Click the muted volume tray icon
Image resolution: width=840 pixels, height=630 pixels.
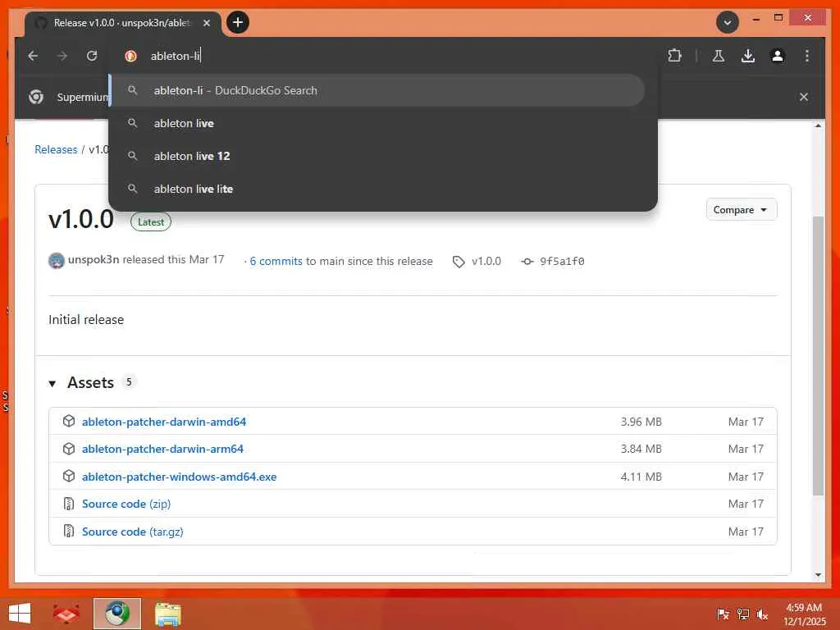pos(762,614)
